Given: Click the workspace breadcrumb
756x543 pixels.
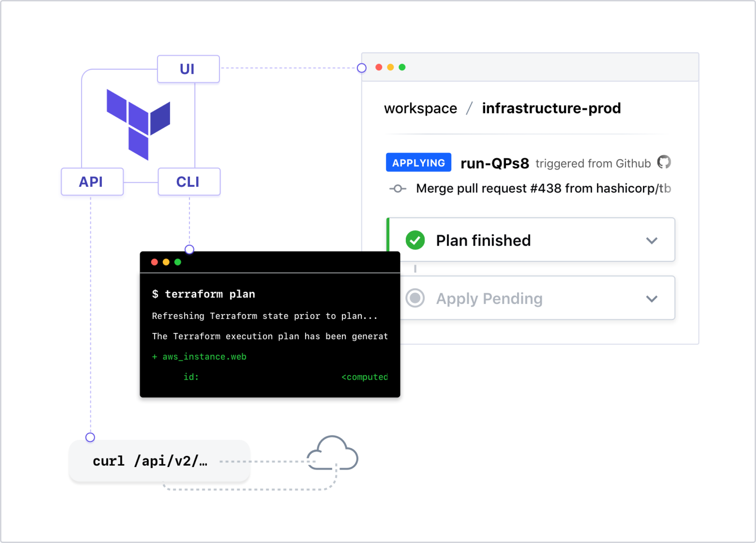Looking at the screenshot, I should tap(421, 108).
